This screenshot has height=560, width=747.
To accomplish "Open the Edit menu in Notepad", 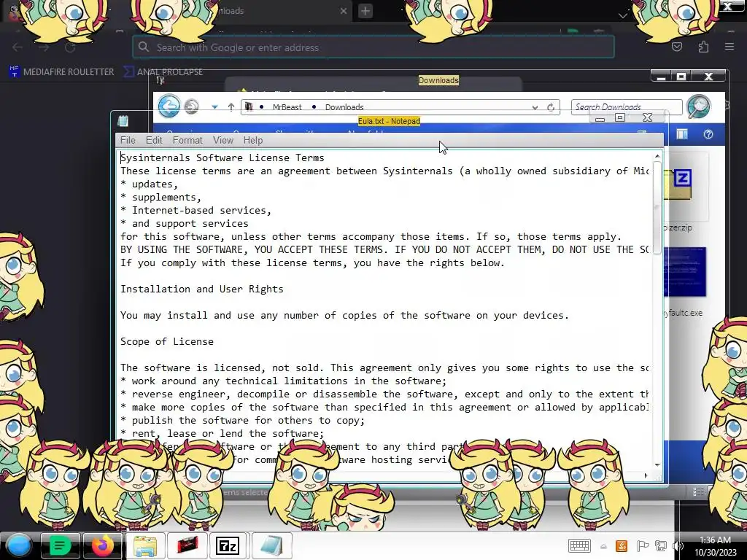I will tap(154, 140).
